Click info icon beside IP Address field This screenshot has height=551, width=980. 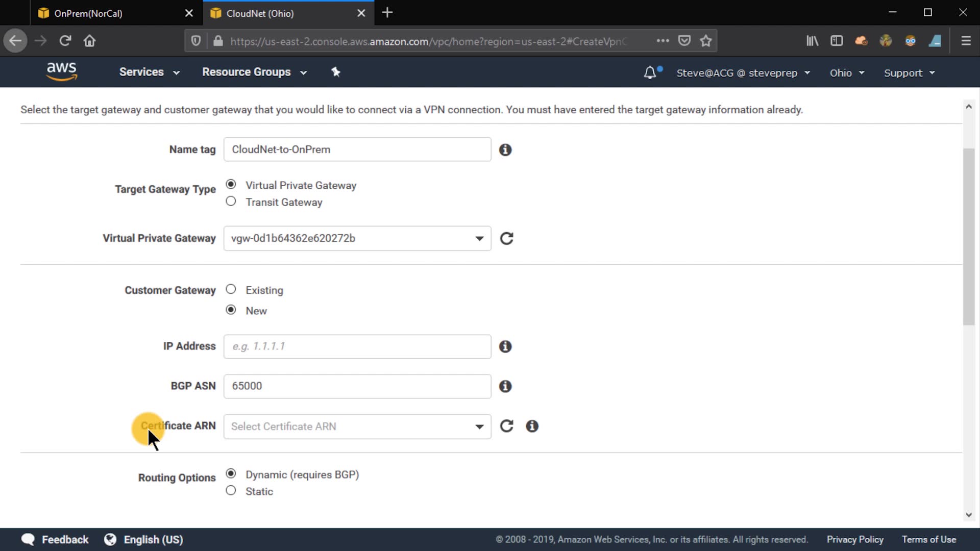(x=505, y=346)
